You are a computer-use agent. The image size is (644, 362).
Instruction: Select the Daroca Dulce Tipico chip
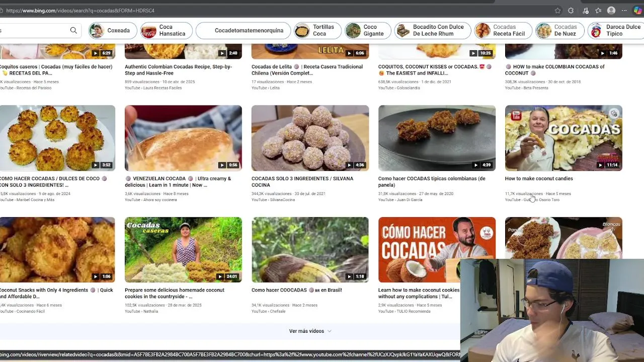point(617,31)
